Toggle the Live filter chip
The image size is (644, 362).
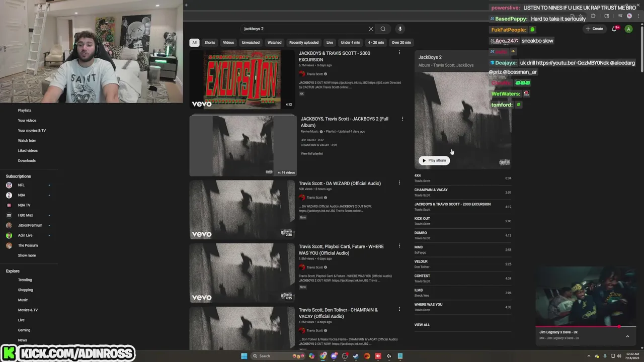330,43
